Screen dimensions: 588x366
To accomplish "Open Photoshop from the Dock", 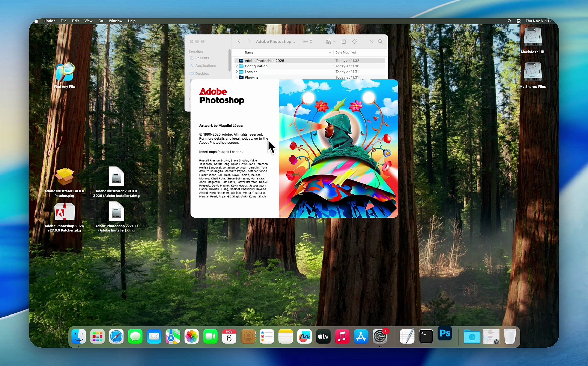I will 445,333.
